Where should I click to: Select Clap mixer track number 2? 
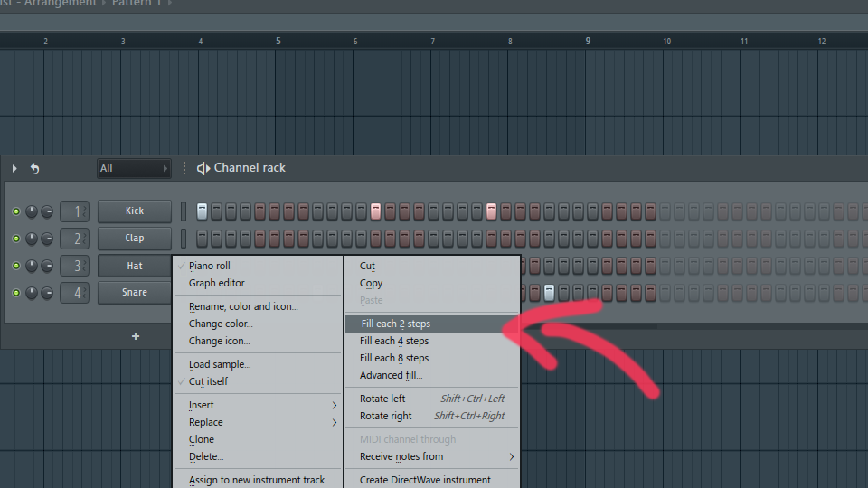point(75,239)
